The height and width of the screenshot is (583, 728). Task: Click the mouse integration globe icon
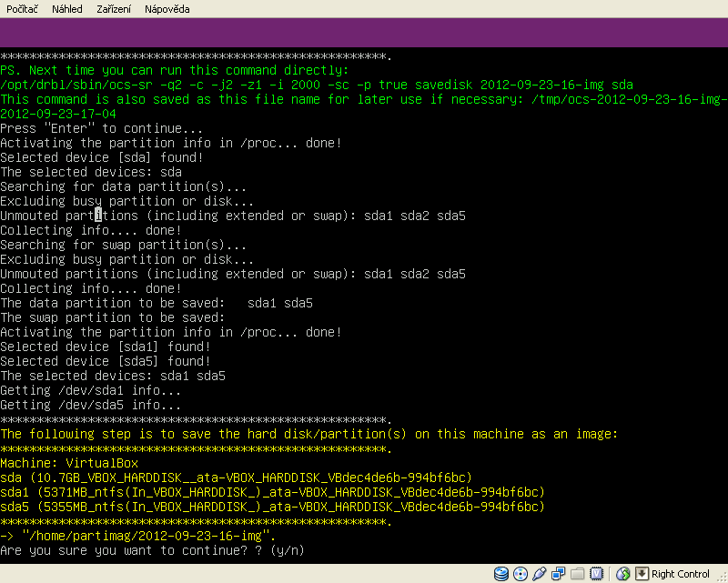pyautogui.click(x=623, y=574)
